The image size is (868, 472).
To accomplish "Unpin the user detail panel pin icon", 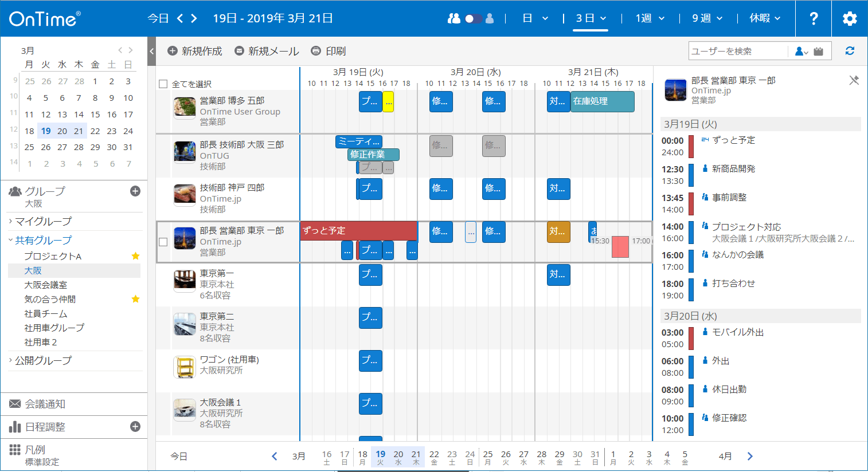I will coord(854,80).
